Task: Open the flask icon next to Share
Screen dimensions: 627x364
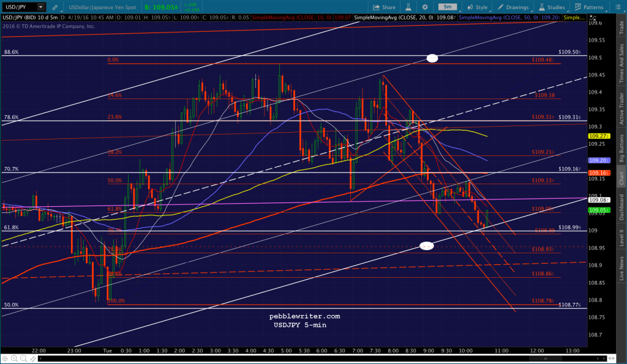Action: point(408,7)
